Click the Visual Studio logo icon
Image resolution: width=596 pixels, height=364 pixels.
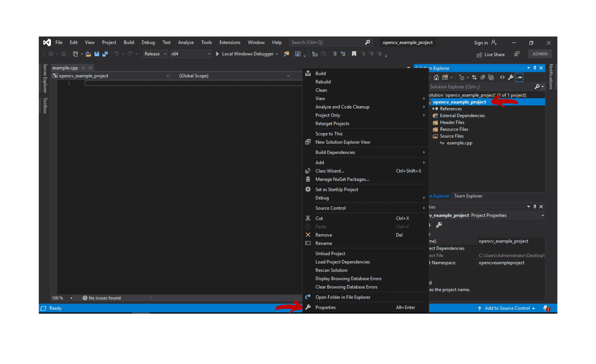pyautogui.click(x=47, y=42)
